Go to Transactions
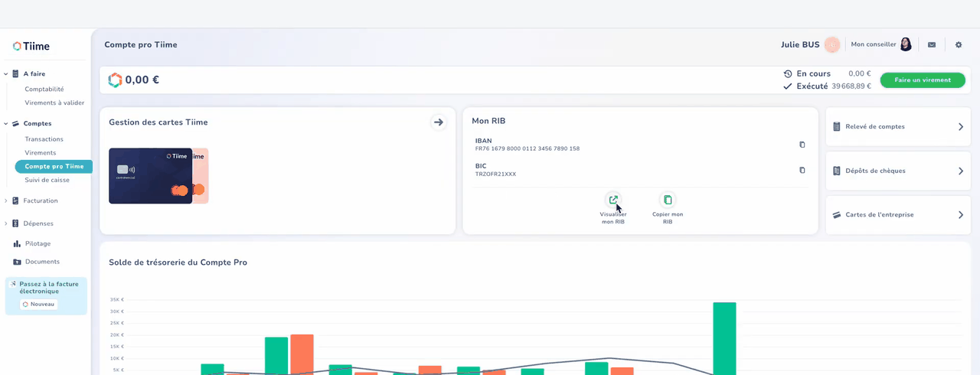The height and width of the screenshot is (375, 980). 44,139
